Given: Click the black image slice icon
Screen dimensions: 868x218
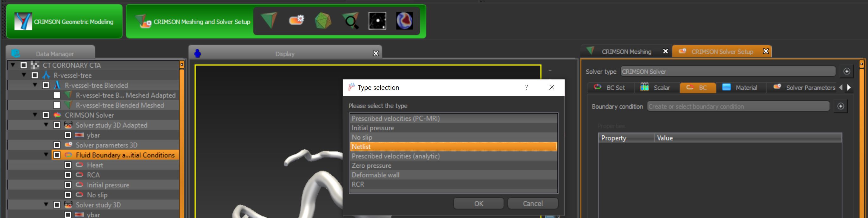Looking at the screenshot, I should [377, 21].
